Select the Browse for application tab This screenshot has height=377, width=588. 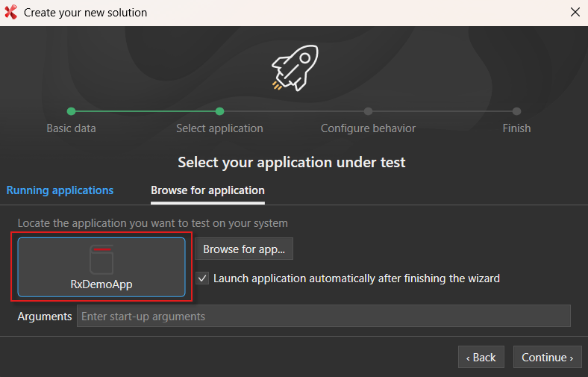(207, 190)
